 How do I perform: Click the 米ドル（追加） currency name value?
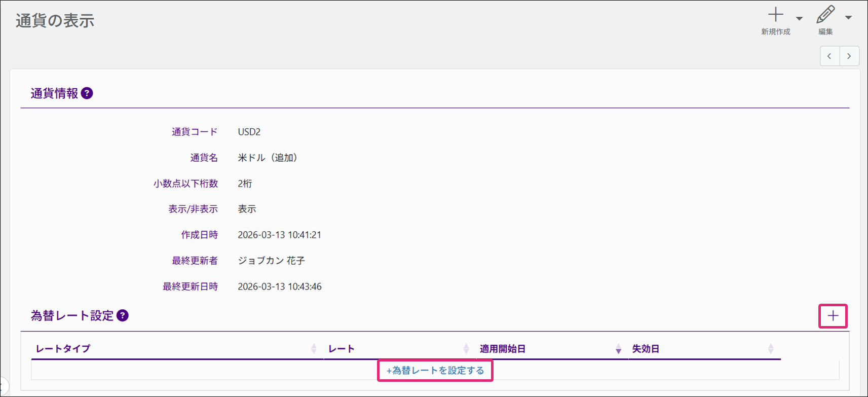(267, 158)
